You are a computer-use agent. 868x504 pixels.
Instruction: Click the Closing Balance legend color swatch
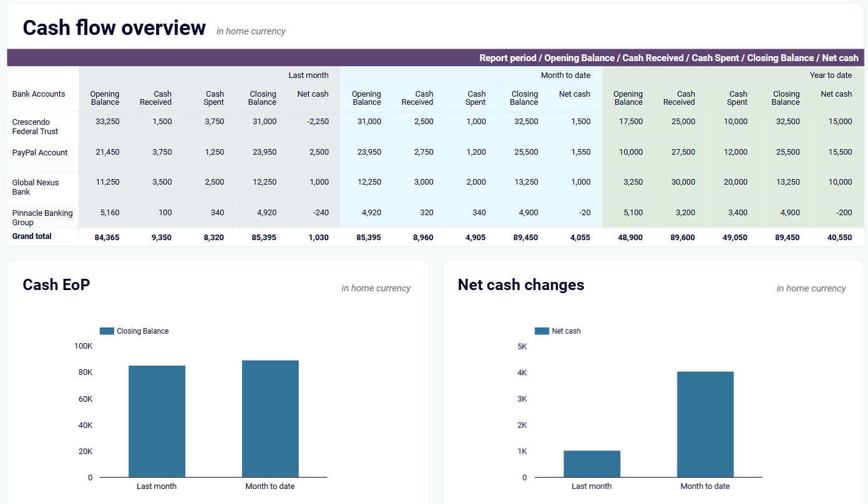pos(107,331)
